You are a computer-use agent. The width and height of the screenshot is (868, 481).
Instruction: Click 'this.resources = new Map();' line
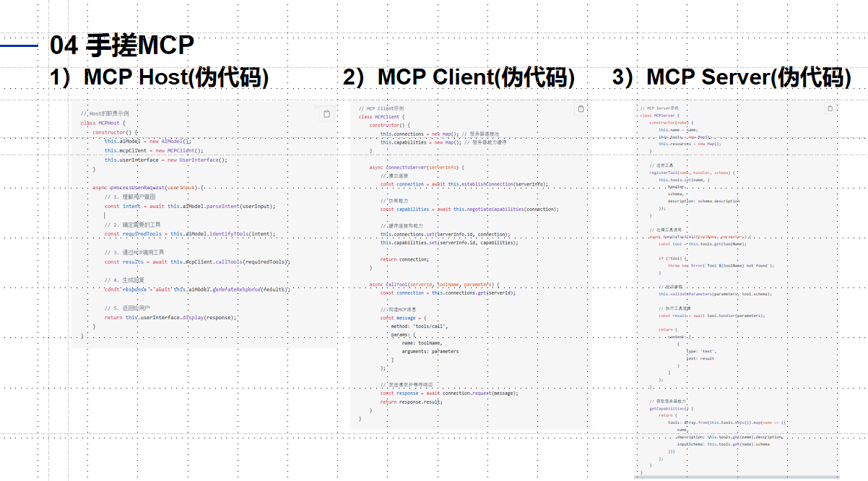690,144
